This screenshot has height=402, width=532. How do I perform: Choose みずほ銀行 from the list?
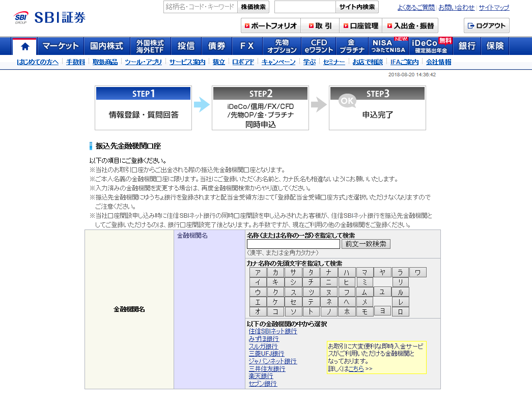264,339
